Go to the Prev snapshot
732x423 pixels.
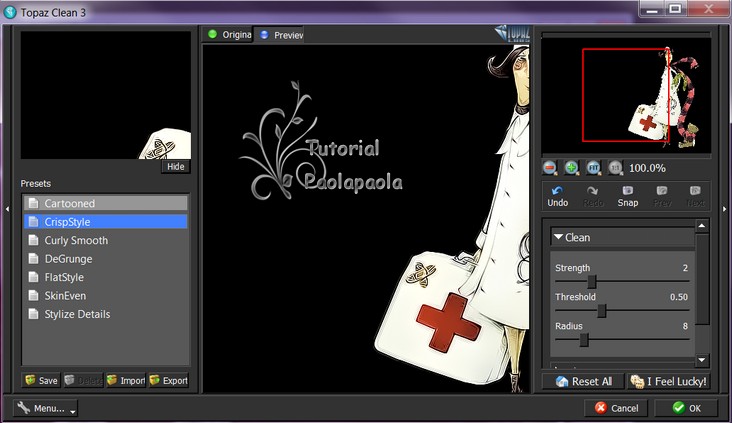(x=662, y=196)
